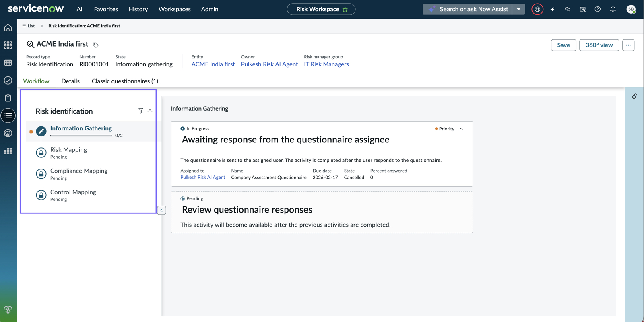This screenshot has height=322, width=644.
Task: Click the Compliance Mapping lock icon
Action: [41, 174]
